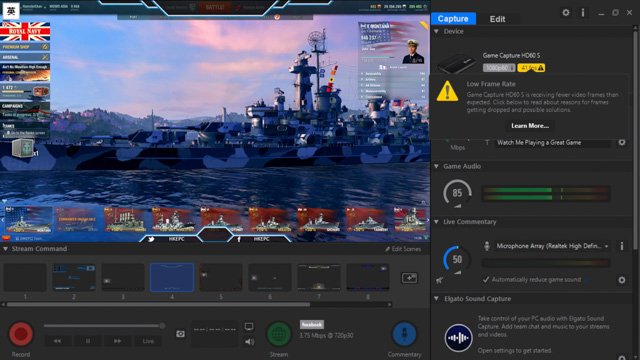Click the right panel vertical scrollbar
The image size is (640, 360).
[635, 140]
